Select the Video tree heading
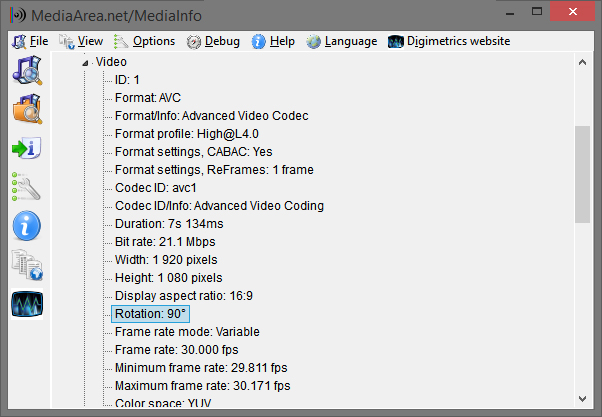 tap(111, 62)
